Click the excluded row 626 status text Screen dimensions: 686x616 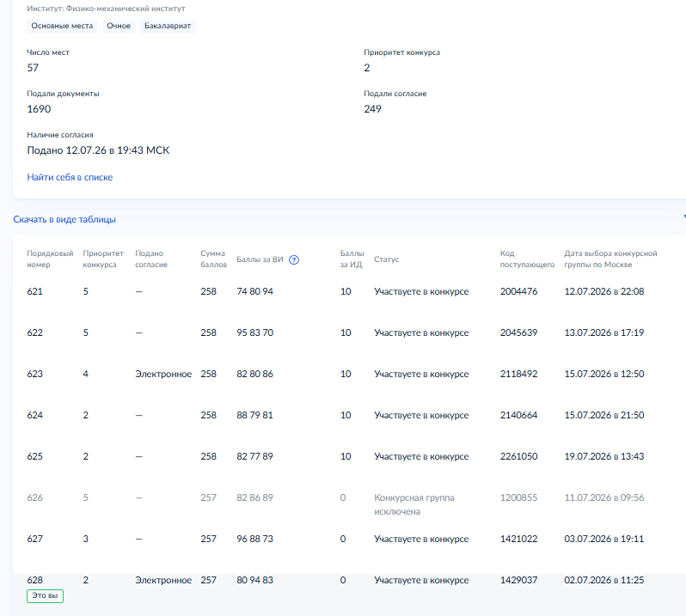tap(413, 504)
